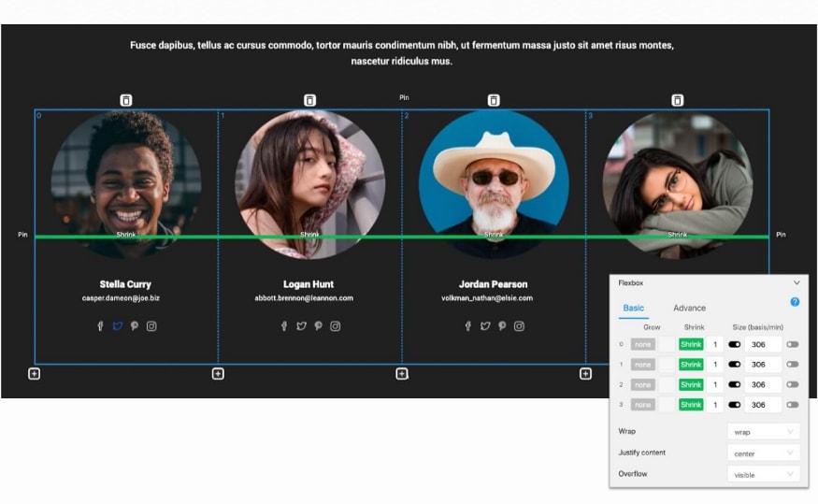Switch to the Advance tab
The width and height of the screenshot is (818, 504).
tap(689, 308)
